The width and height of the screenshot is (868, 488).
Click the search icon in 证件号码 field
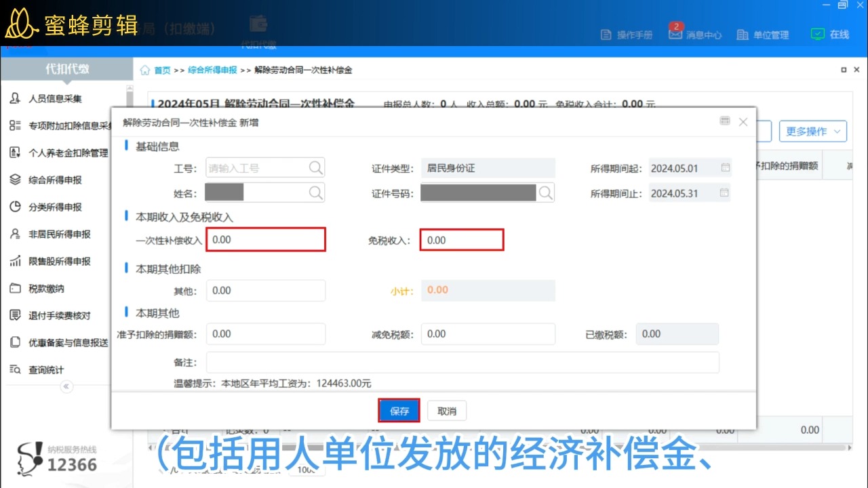546,193
